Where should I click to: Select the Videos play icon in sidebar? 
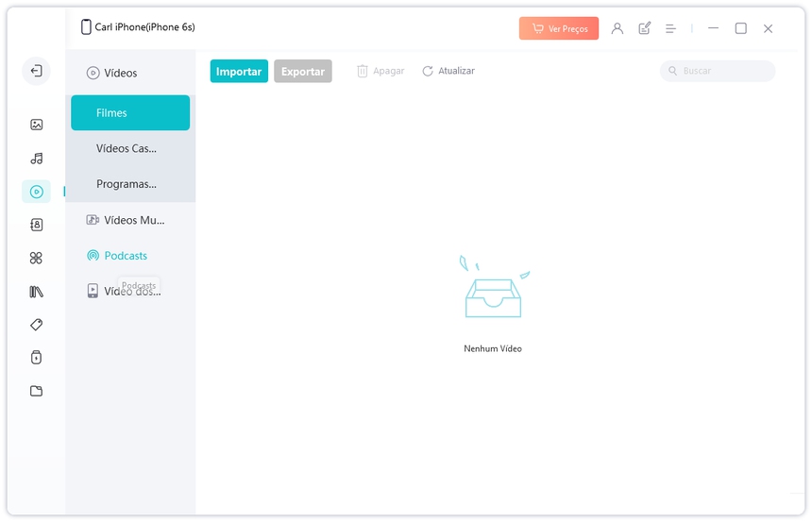click(x=36, y=192)
